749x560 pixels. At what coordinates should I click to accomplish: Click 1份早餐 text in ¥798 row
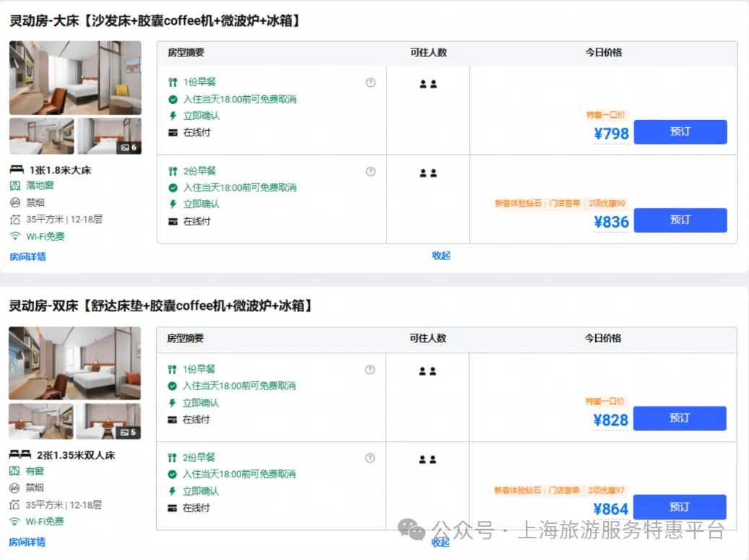pos(199,82)
